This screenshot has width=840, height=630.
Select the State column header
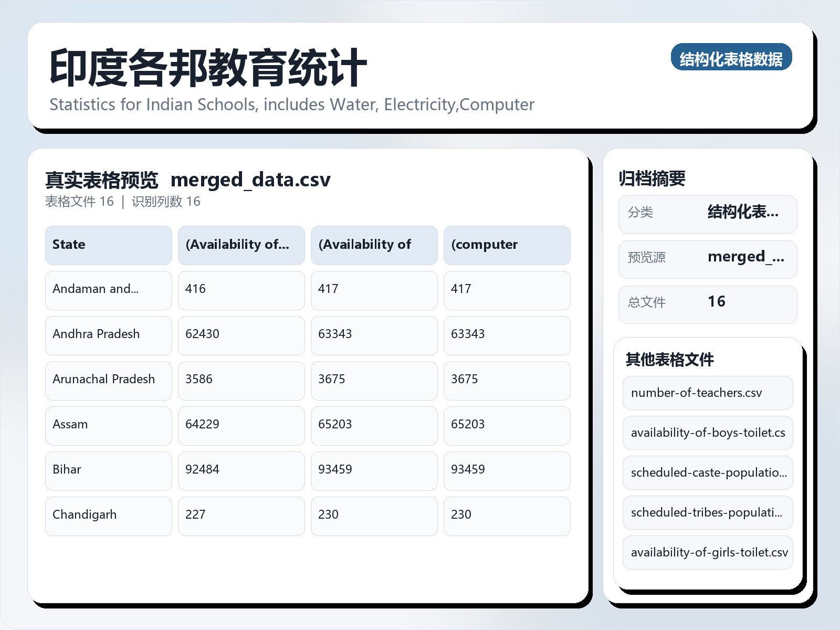tap(108, 245)
